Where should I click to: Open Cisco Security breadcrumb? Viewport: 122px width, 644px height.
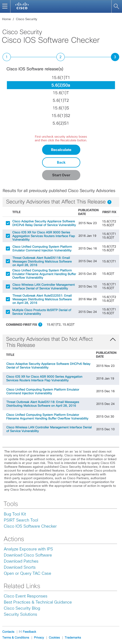[x=26, y=19]
